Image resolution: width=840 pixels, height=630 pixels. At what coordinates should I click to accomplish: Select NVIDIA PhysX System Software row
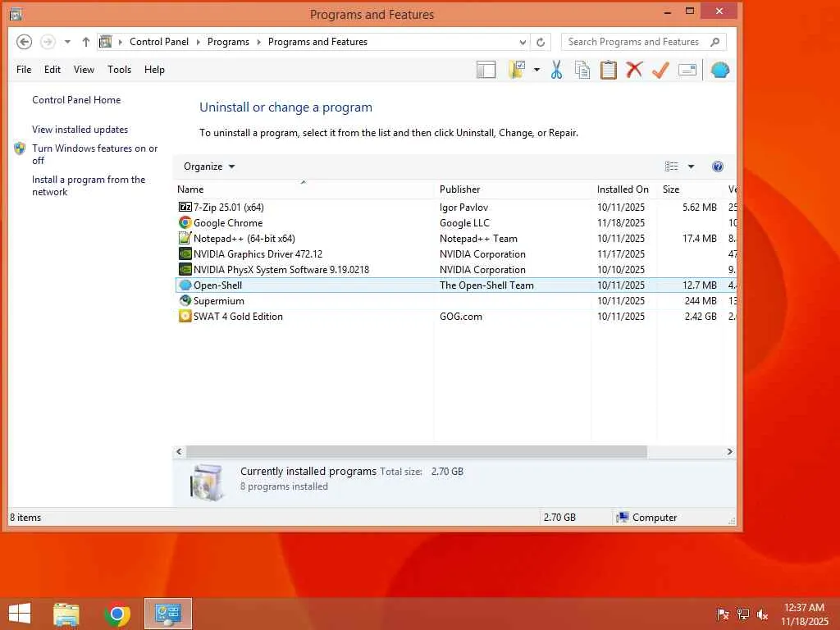tap(455, 269)
